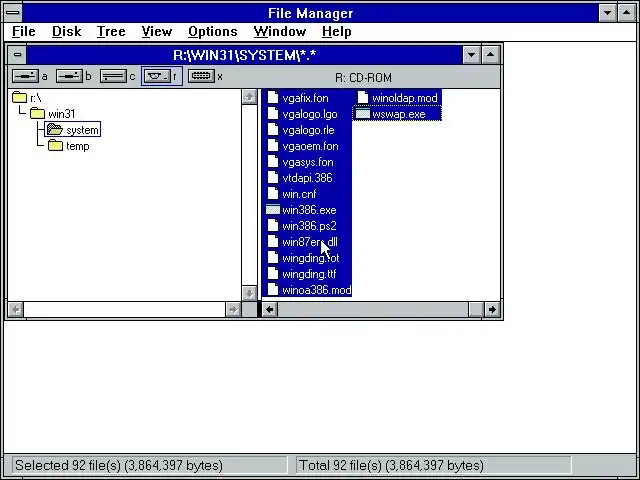Select the vtdapi.386 file name

coord(307,178)
